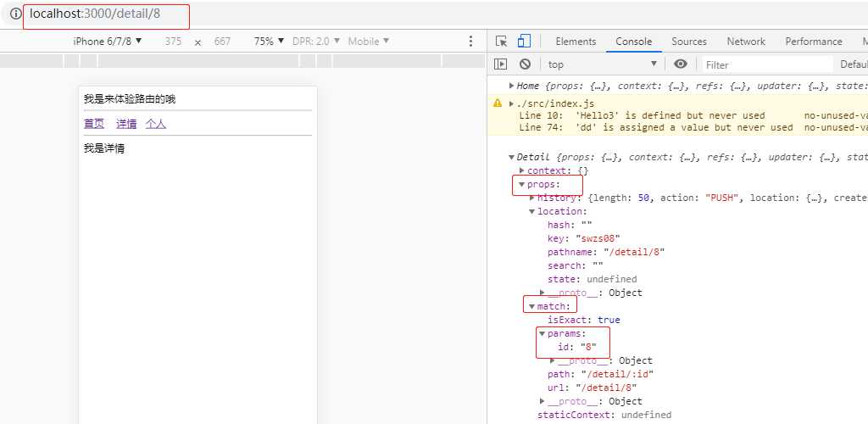Collapse the Detail object log entry
Viewport: 868px width, 424px height.
[511, 157]
